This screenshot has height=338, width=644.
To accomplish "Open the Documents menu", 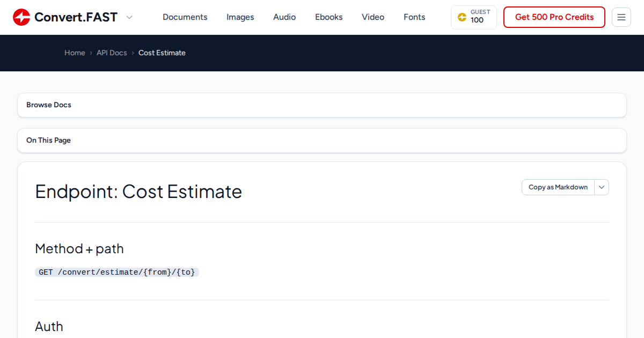I will pyautogui.click(x=185, y=17).
